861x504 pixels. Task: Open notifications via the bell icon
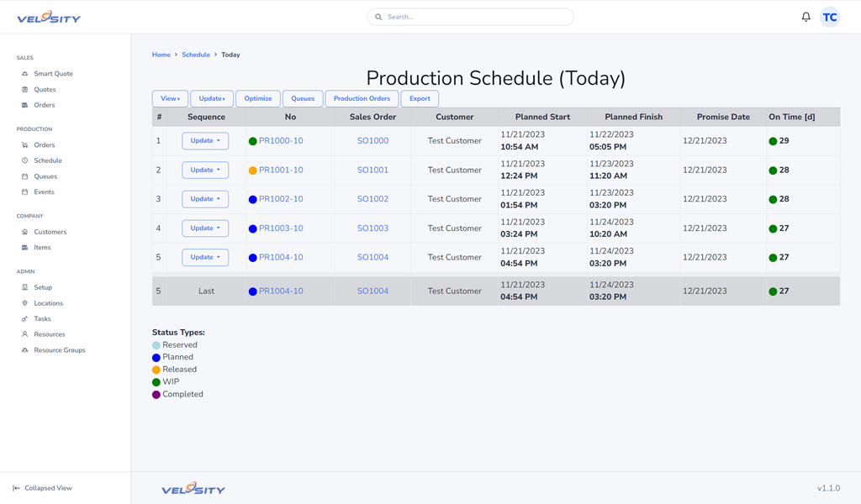(806, 17)
